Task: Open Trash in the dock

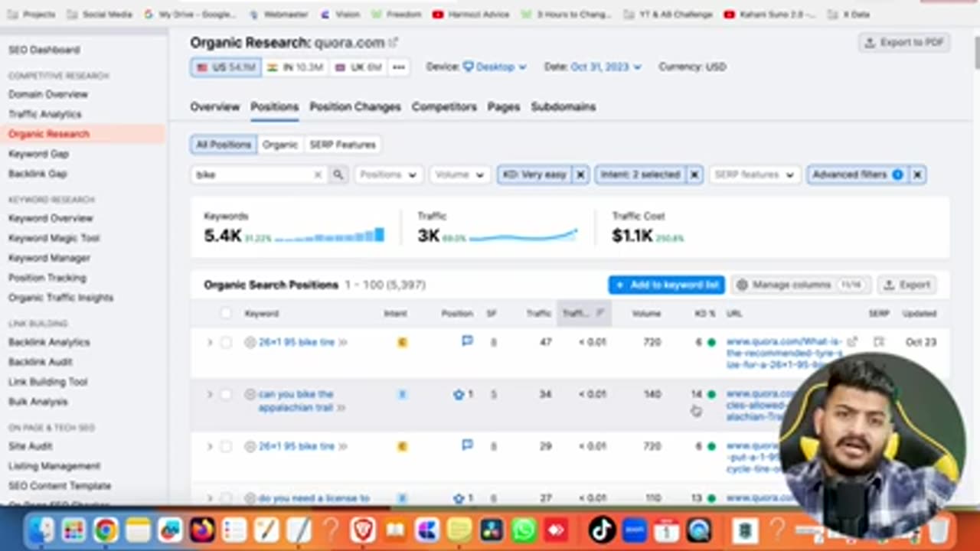Action: coord(939,530)
